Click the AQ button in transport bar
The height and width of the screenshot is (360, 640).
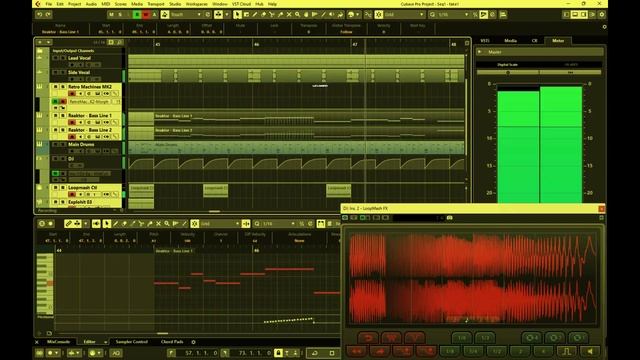pyautogui.click(x=116, y=353)
